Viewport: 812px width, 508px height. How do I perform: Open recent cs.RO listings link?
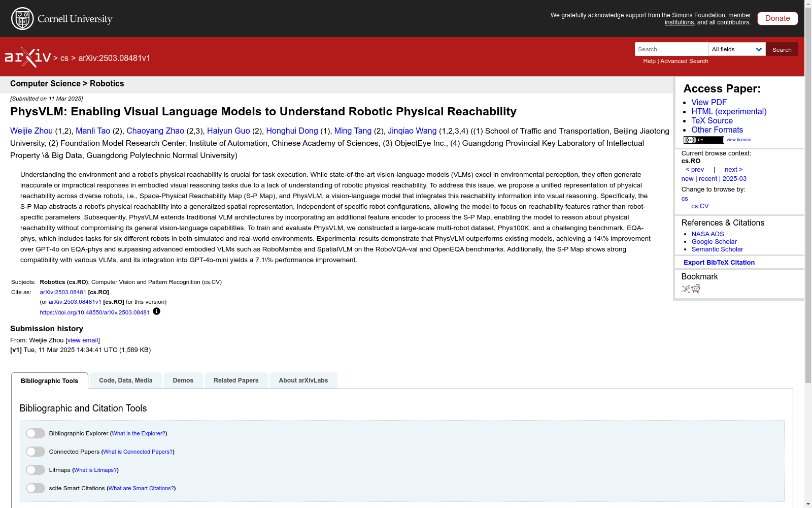point(708,179)
